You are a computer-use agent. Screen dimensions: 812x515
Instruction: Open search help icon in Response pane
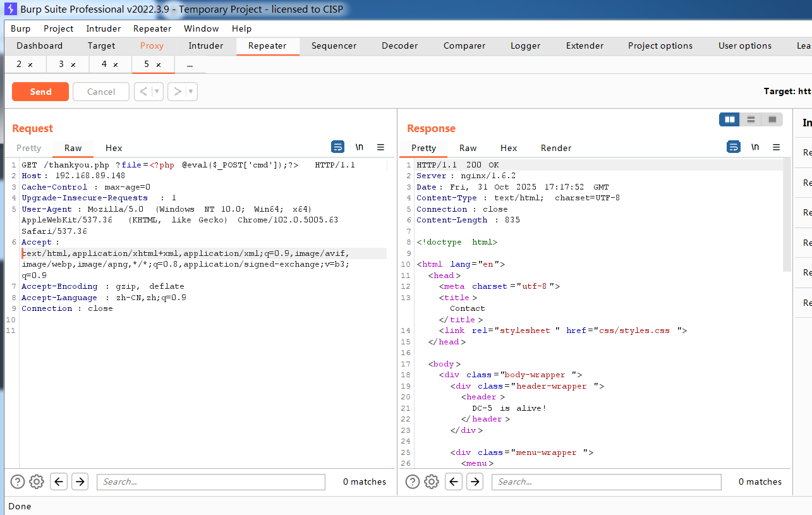point(413,482)
